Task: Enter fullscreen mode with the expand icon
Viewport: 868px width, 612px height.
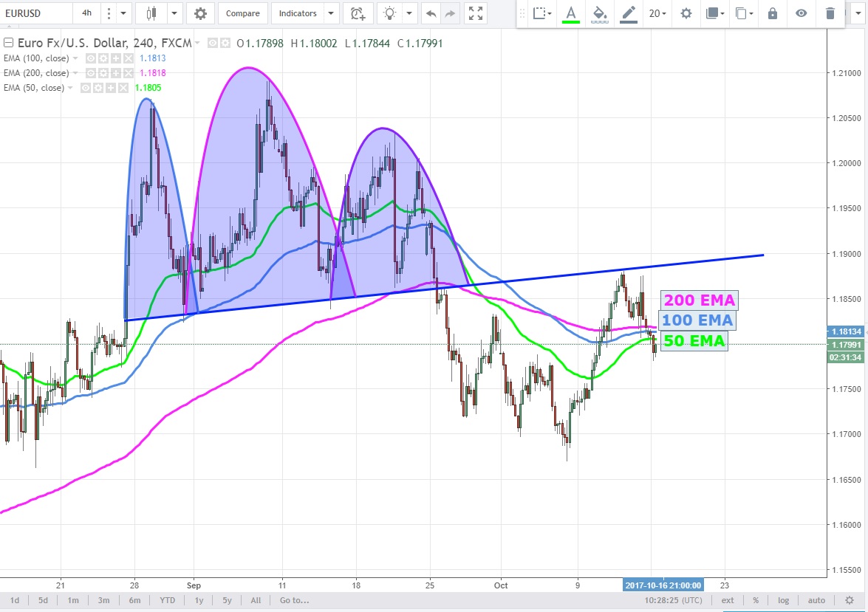Action: [x=476, y=13]
